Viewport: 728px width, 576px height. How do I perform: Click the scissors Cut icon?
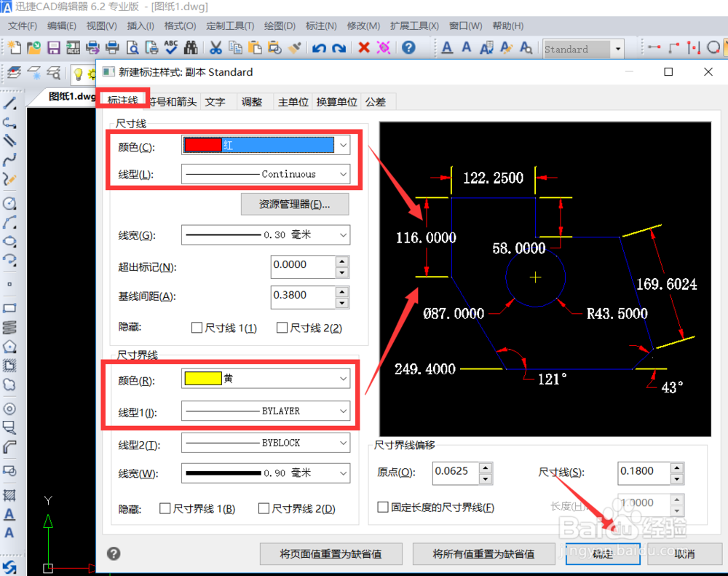pyautogui.click(x=216, y=47)
